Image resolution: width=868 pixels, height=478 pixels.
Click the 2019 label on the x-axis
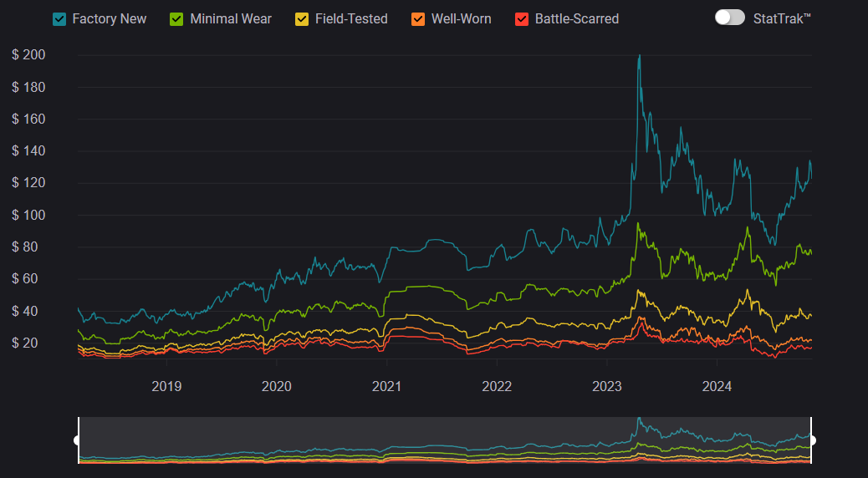[x=166, y=386]
